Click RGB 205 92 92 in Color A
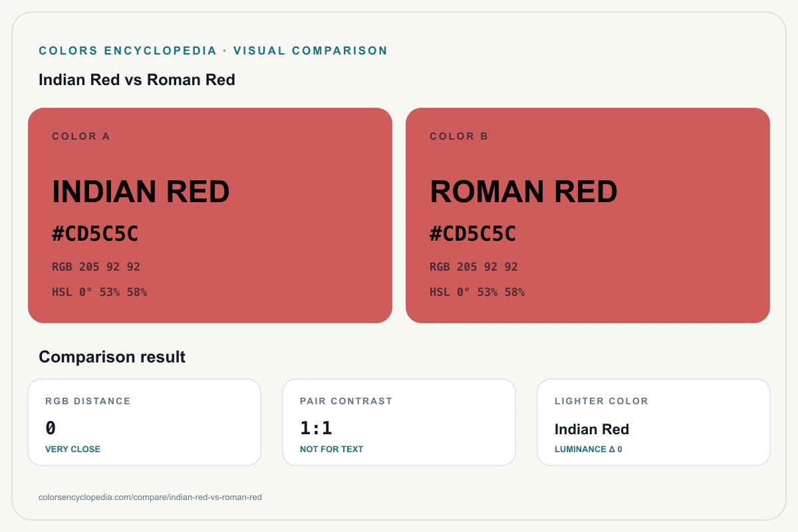Viewport: 798px width, 532px height. click(x=96, y=267)
